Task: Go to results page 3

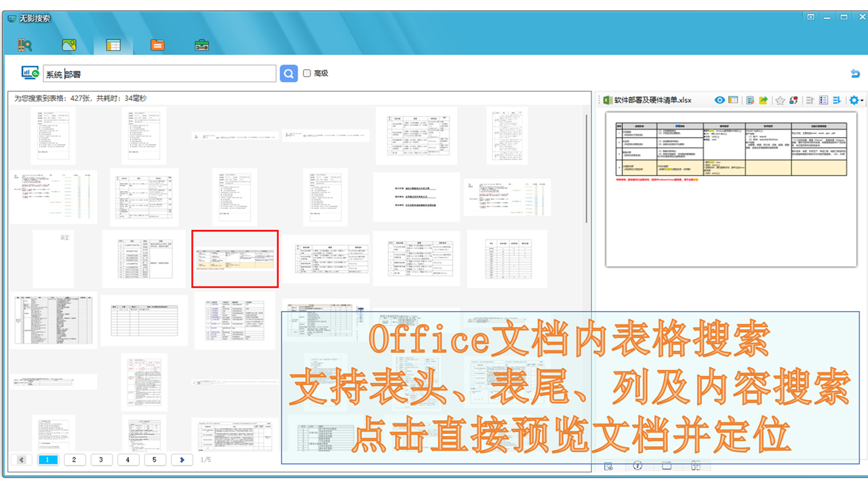Action: (x=101, y=460)
